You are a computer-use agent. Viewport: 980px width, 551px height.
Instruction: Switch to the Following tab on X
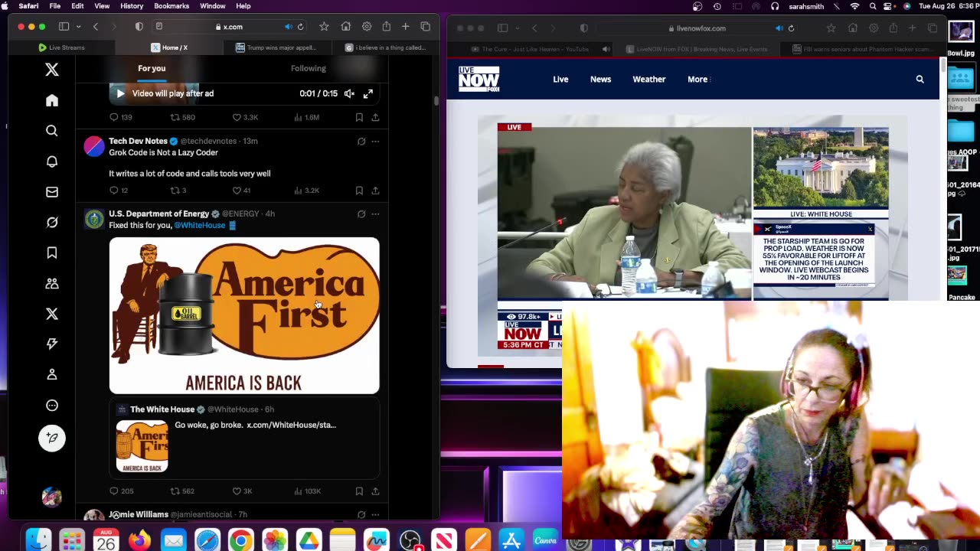coord(308,68)
